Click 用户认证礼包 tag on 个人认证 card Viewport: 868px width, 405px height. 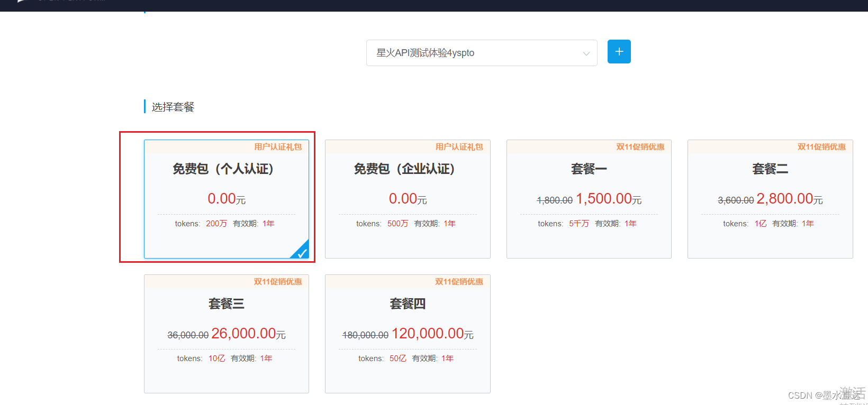pyautogui.click(x=278, y=147)
